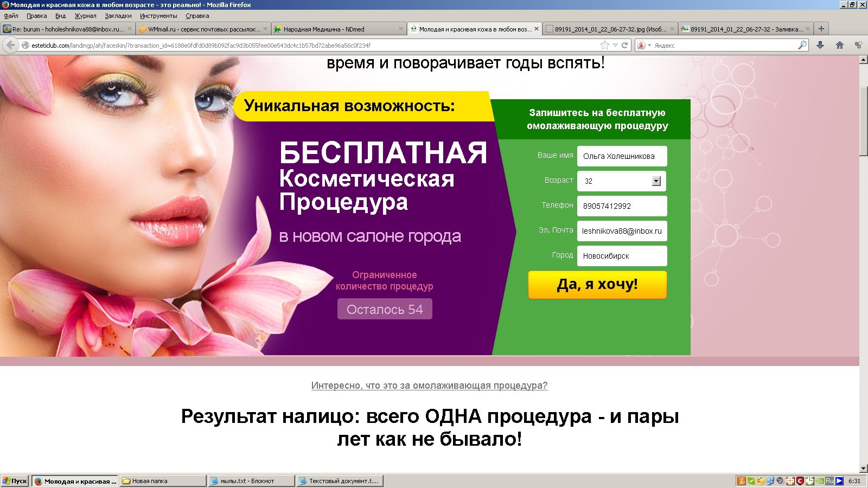The width and height of the screenshot is (868, 488).
Task: Click the Город input field
Action: pos(622,256)
